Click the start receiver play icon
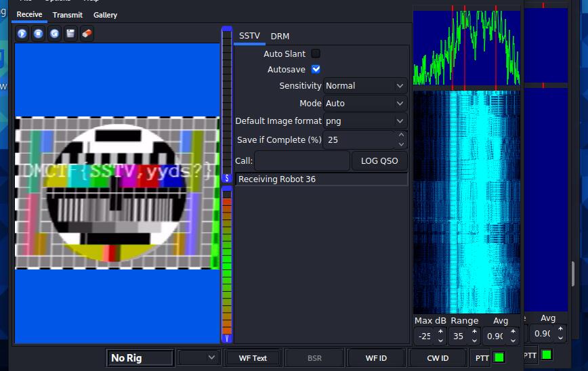Image resolution: width=588 pixels, height=371 pixels. click(22, 33)
